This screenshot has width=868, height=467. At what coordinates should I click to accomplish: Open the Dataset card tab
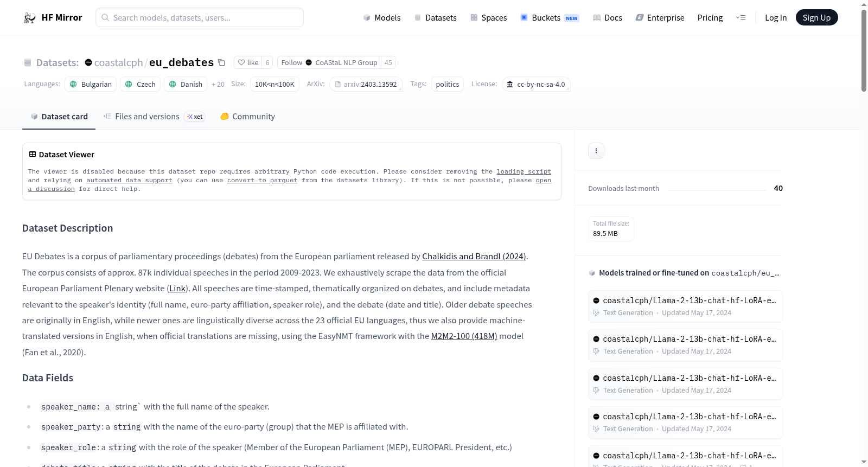pyautogui.click(x=59, y=117)
